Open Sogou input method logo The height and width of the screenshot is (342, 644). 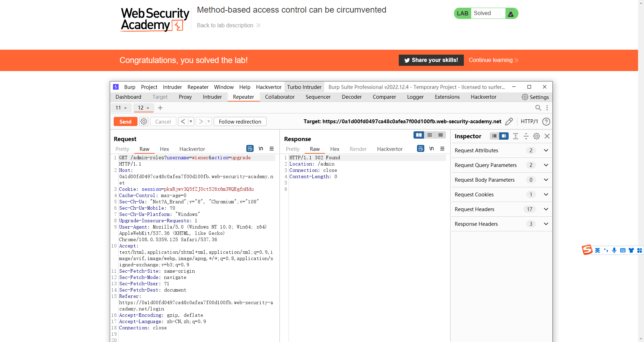tap(587, 250)
